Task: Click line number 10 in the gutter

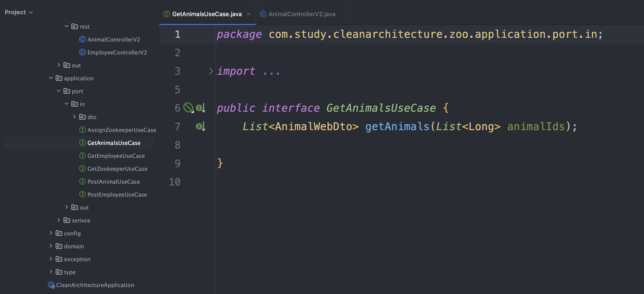Action: (x=175, y=182)
